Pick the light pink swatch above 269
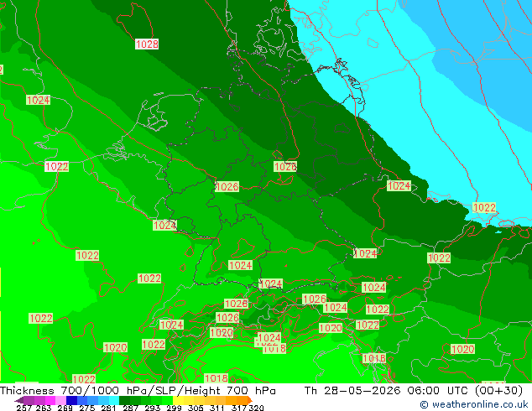This screenshot has height=411, width=532. (x=60, y=400)
